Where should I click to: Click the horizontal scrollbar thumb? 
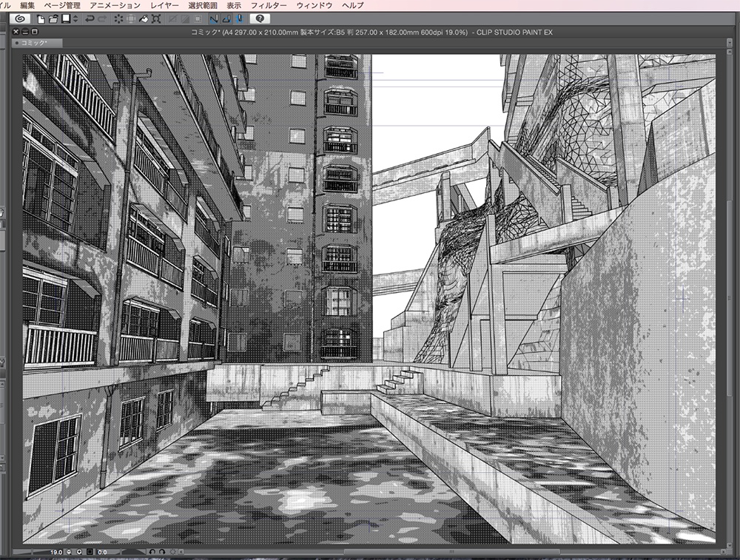click(451, 552)
